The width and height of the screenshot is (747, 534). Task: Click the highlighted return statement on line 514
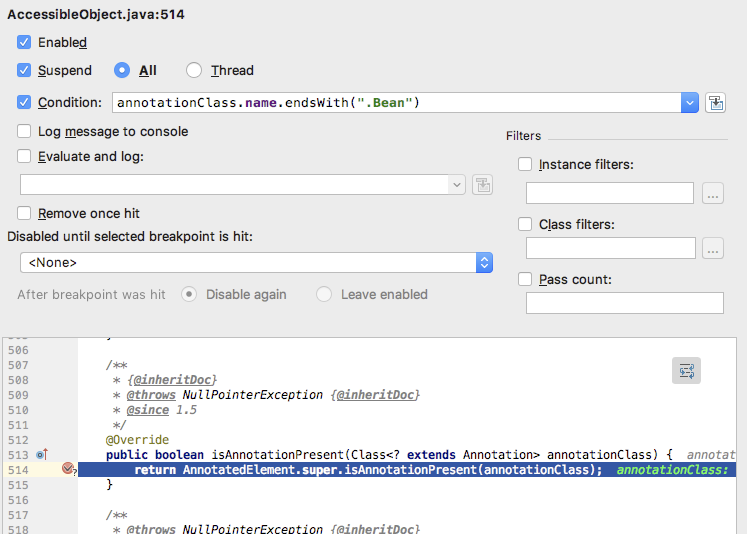pyautogui.click(x=368, y=470)
